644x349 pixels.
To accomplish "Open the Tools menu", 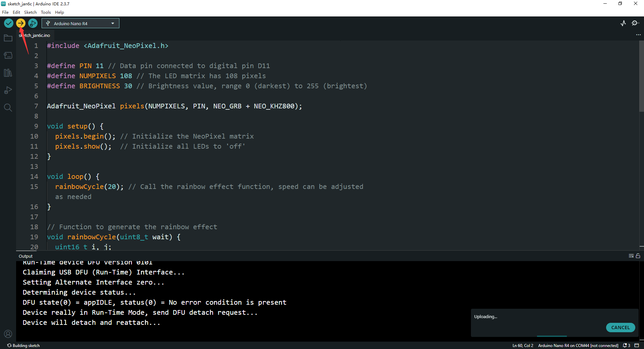I will (46, 12).
